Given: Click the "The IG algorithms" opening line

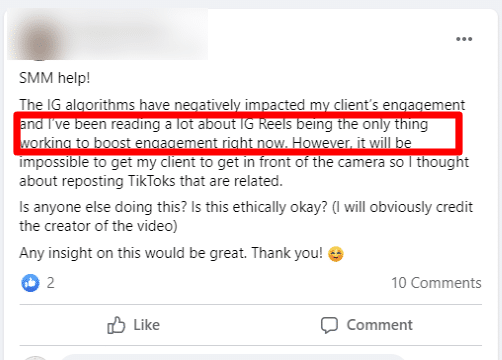Looking at the screenshot, I should coord(242,105).
